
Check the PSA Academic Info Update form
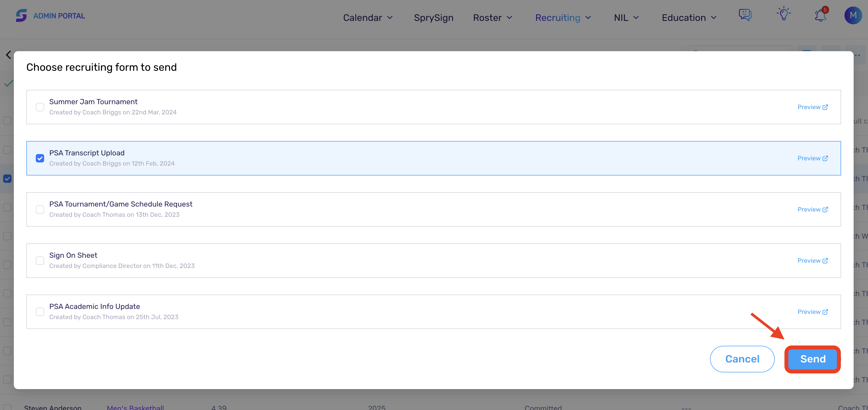tap(40, 312)
